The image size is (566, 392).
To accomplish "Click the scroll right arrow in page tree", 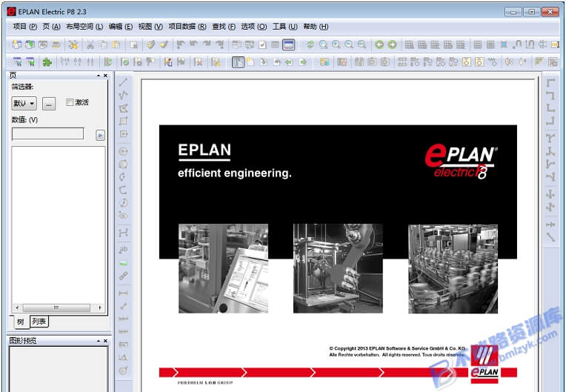I will click(99, 308).
